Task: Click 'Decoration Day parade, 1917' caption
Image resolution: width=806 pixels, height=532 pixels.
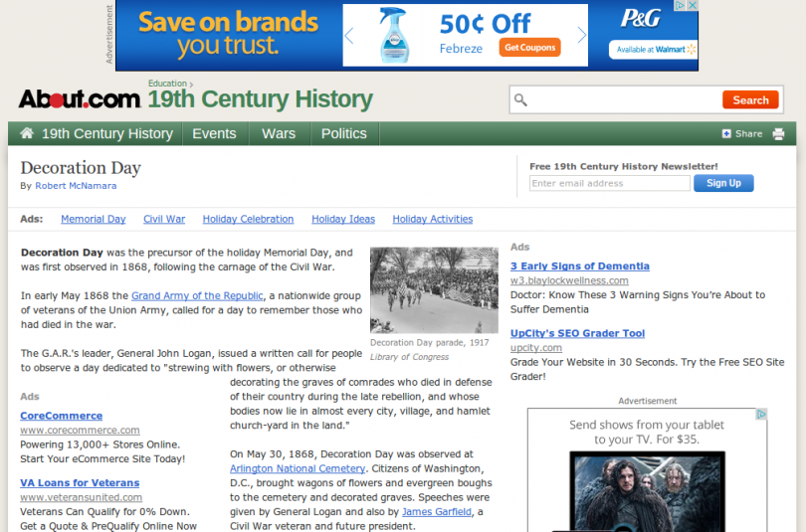Action: click(x=429, y=342)
